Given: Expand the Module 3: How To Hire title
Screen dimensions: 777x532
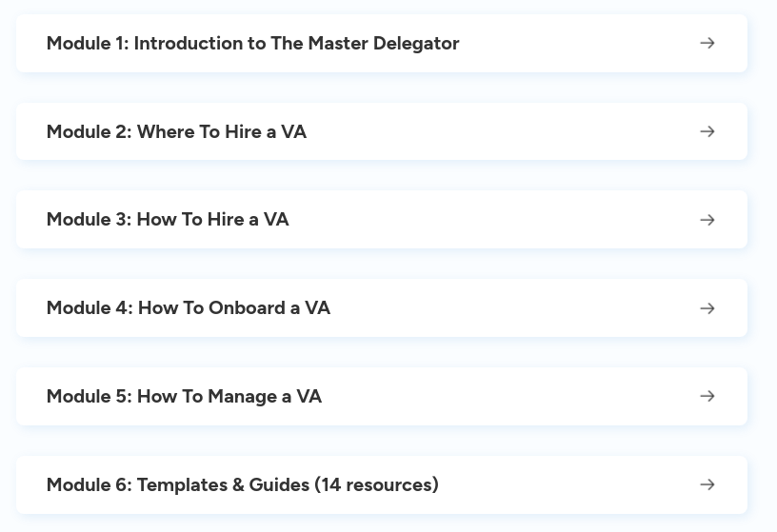Looking at the screenshot, I should click(168, 220).
